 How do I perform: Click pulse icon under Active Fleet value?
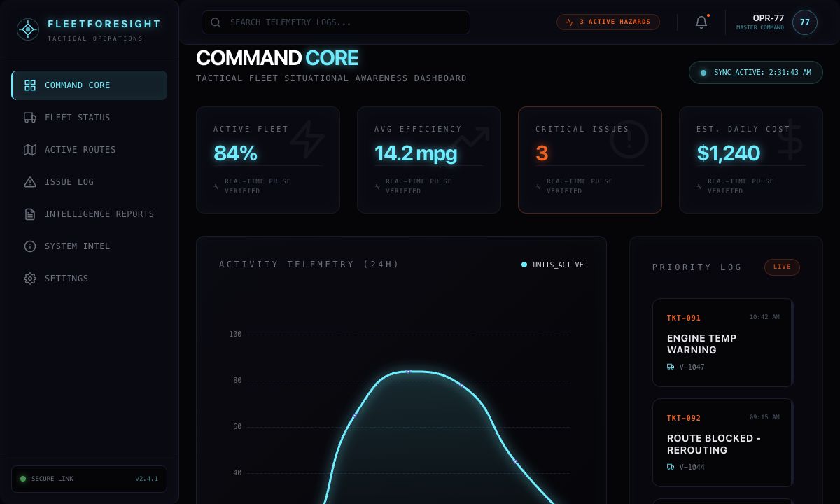pyautogui.click(x=216, y=186)
